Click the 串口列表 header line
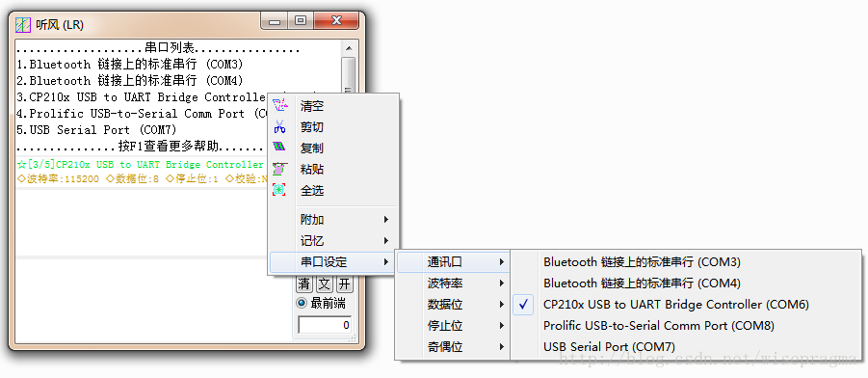 [158, 48]
